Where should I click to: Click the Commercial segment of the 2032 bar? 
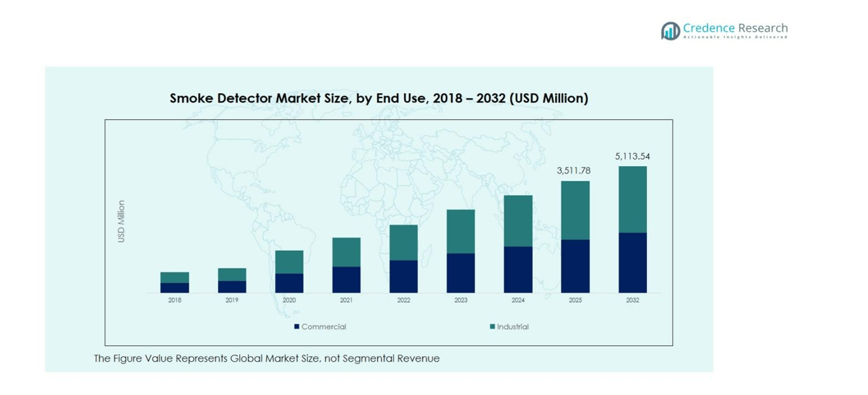[632, 262]
